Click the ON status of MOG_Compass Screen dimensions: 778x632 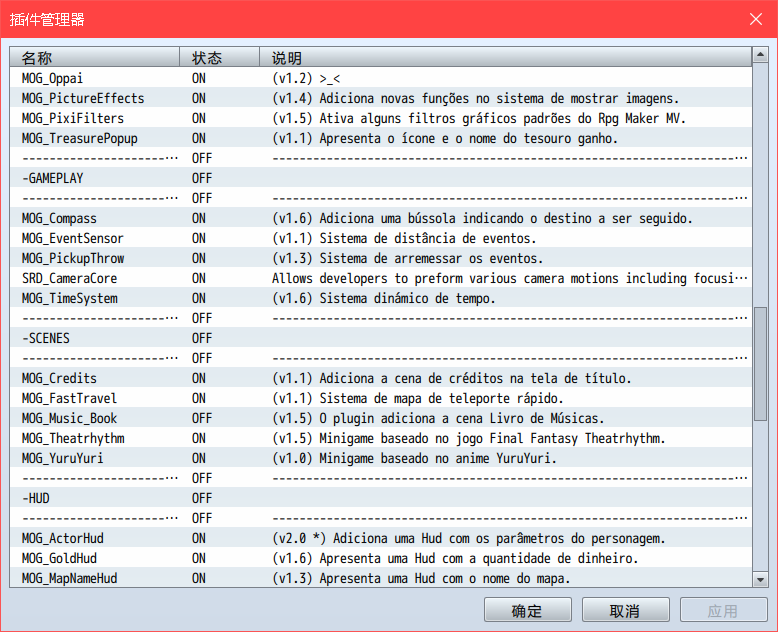[199, 218]
